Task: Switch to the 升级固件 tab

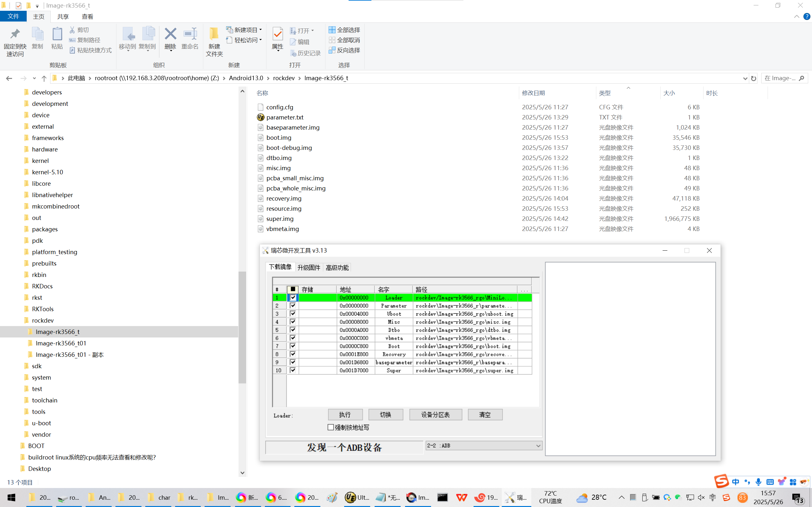Action: click(309, 267)
